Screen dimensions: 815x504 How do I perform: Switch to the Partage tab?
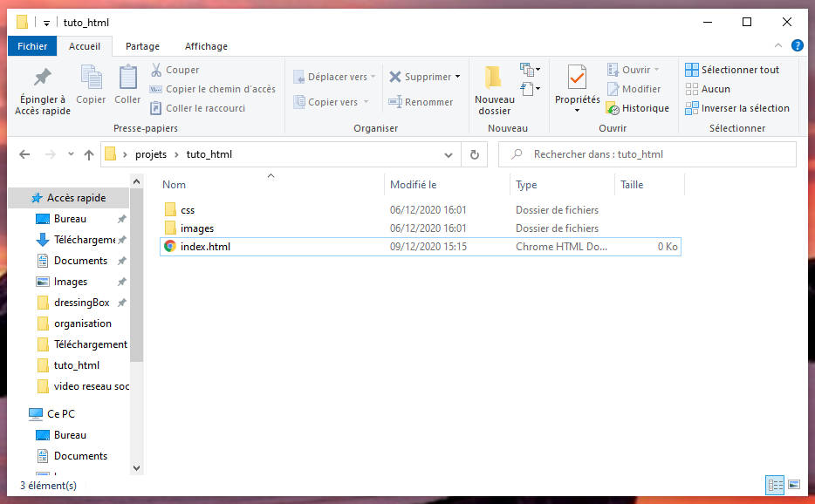[x=142, y=46]
